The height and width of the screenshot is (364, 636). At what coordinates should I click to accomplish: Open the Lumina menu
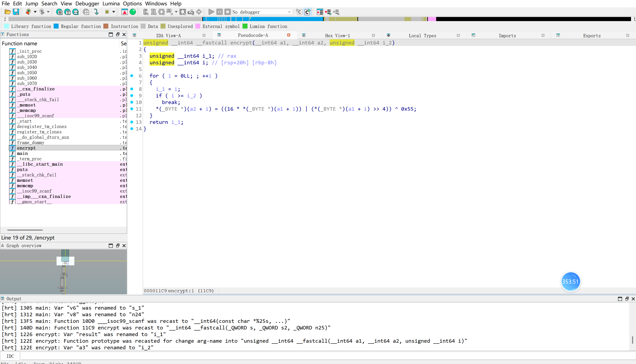coord(111,4)
